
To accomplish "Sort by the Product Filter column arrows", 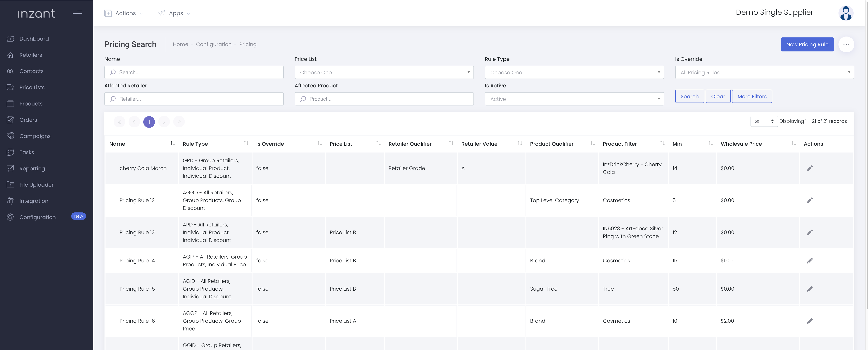I will click(x=662, y=143).
